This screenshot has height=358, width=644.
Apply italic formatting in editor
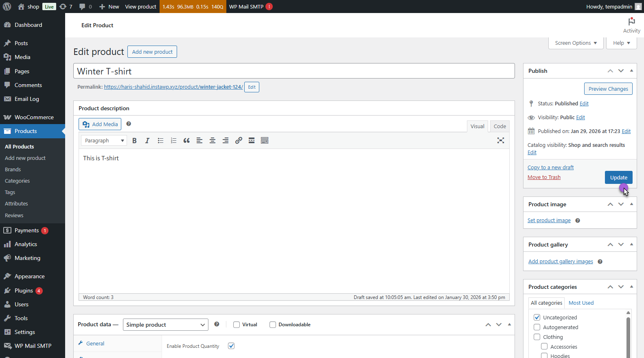click(147, 141)
